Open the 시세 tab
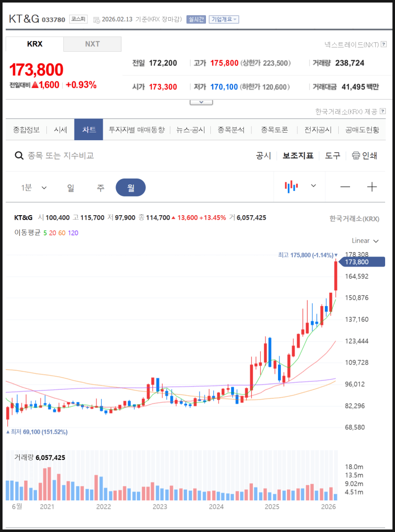The width and height of the screenshot is (395, 532). (60, 130)
